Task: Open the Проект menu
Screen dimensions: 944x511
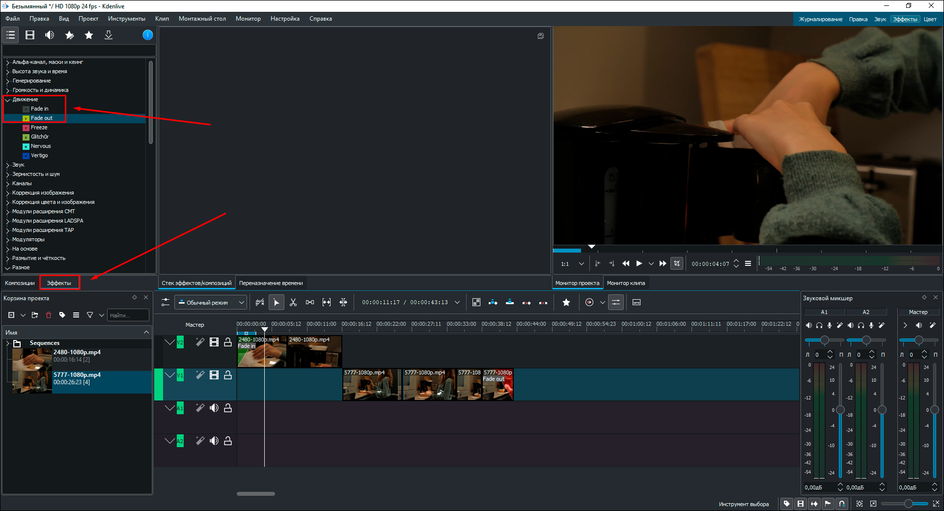Action: (88, 19)
